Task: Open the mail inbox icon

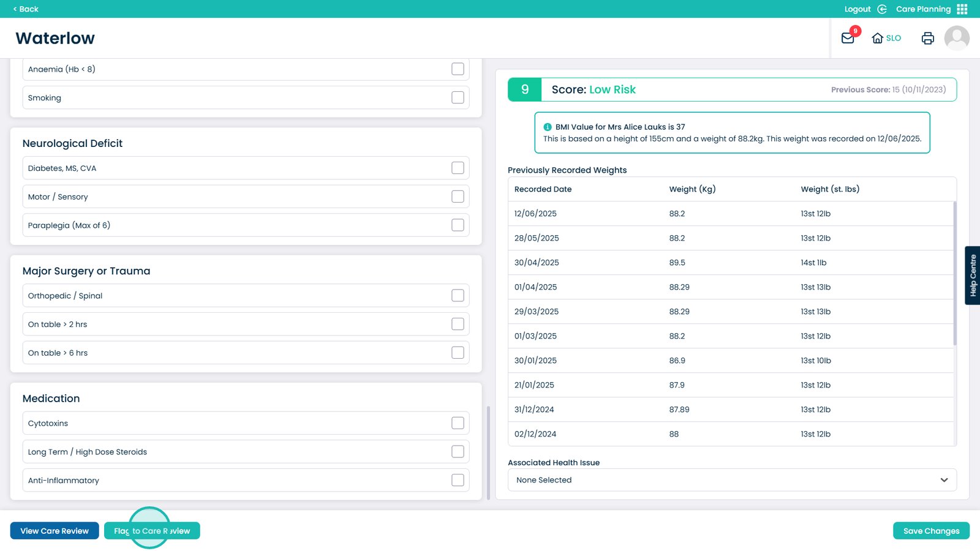Action: (848, 38)
